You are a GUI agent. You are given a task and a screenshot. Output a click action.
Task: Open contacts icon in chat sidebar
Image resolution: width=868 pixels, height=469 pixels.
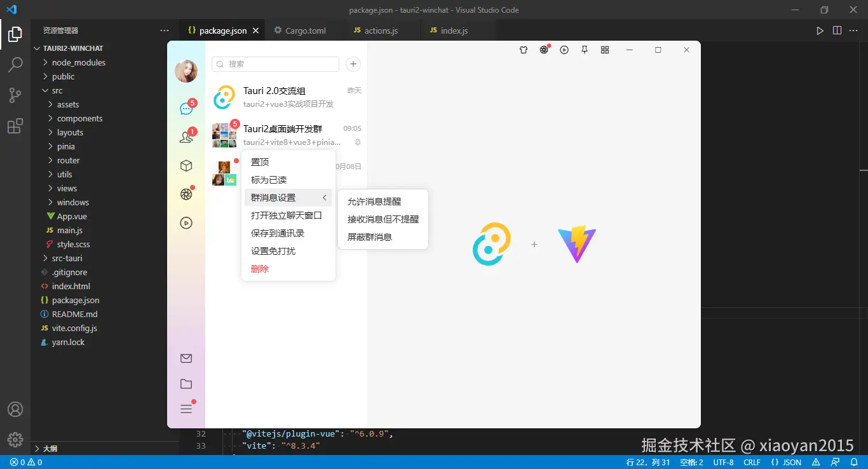pyautogui.click(x=186, y=137)
